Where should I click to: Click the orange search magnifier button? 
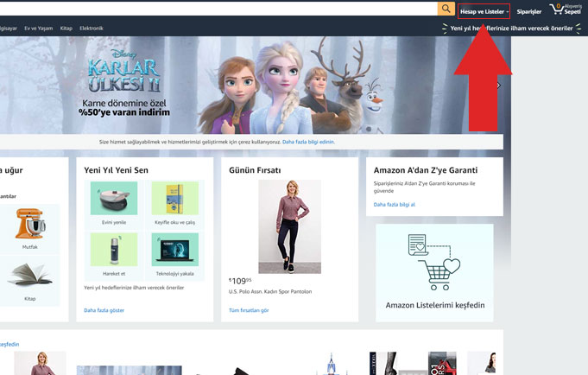pyautogui.click(x=446, y=9)
